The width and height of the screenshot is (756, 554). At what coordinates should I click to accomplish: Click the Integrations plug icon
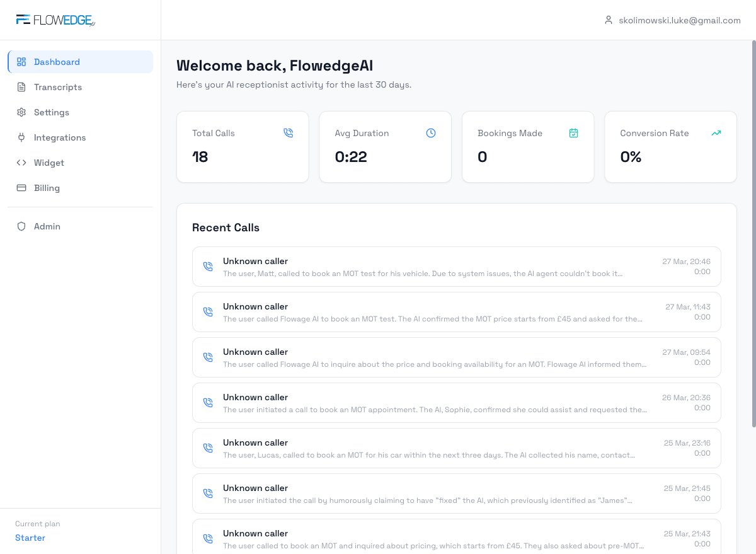21,137
